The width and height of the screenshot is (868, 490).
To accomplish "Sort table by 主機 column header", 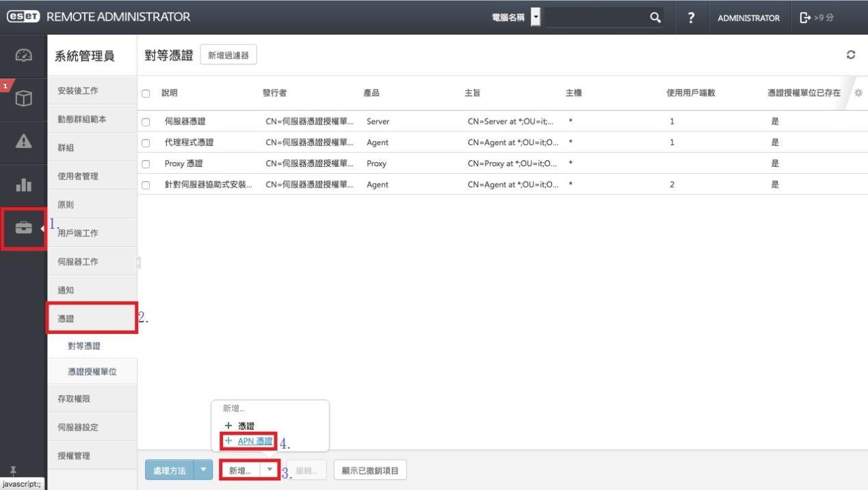I will 573,93.
